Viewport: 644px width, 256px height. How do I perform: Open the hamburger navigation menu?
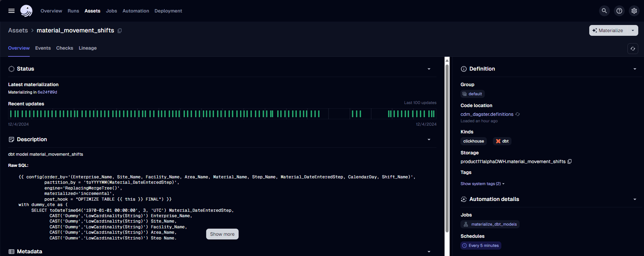[11, 11]
